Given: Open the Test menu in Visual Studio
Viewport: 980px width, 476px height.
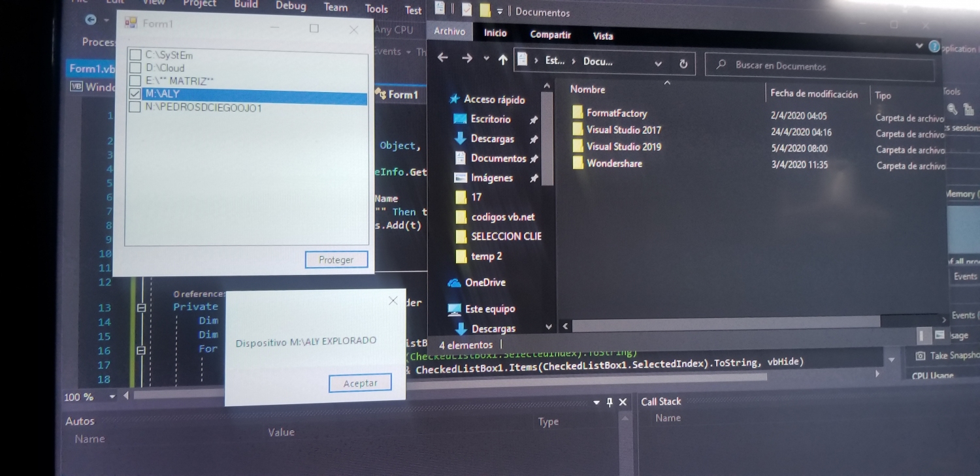Looking at the screenshot, I should pos(413,10).
